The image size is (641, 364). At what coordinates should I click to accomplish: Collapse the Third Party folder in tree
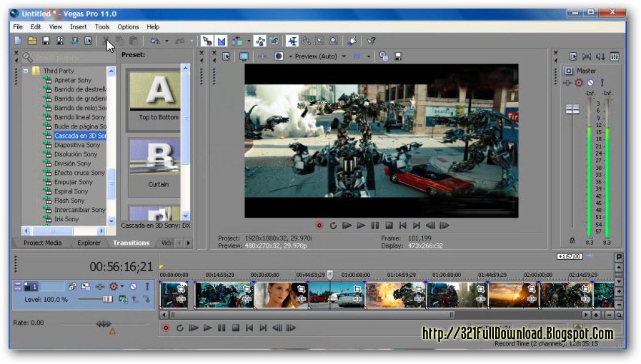(25, 71)
